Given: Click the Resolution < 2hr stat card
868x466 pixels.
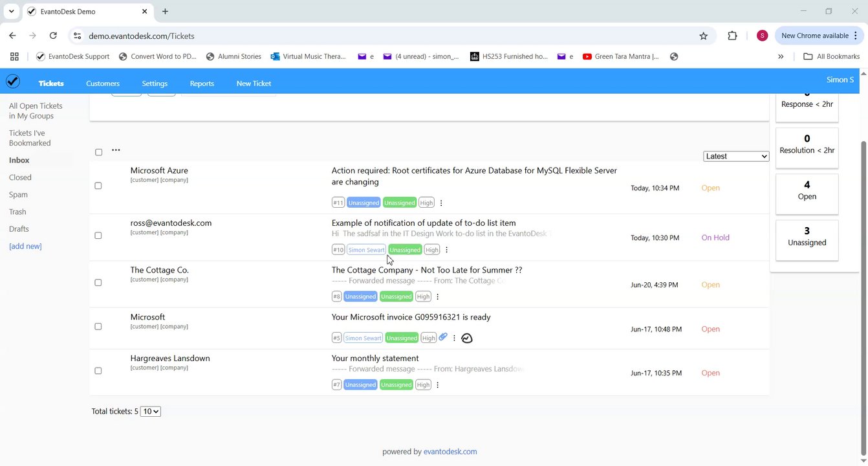Looking at the screenshot, I should (807, 148).
